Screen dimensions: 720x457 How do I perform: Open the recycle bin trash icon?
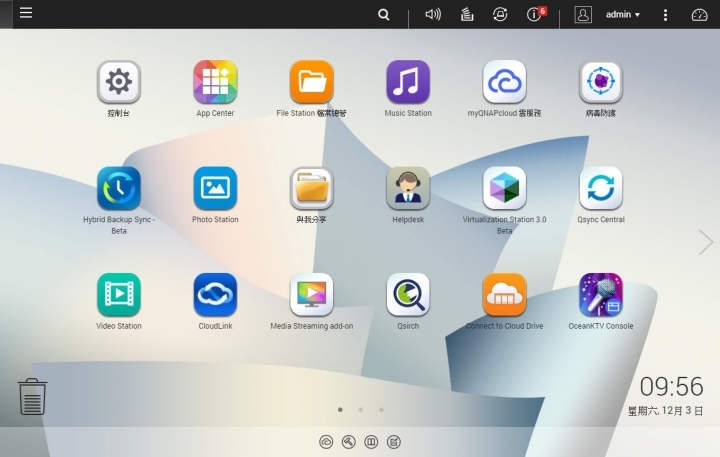32,397
